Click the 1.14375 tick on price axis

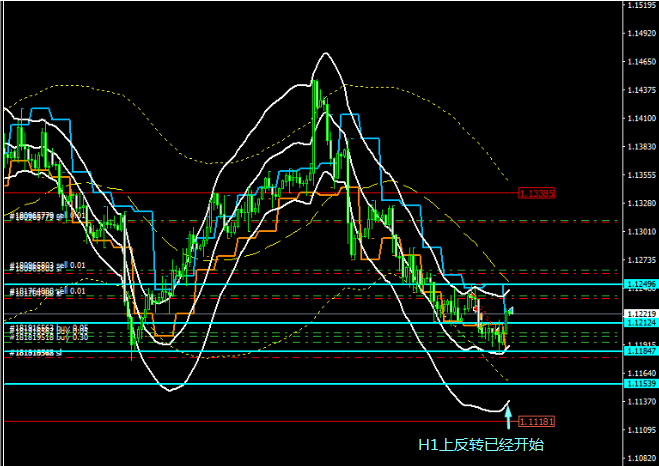pyautogui.click(x=640, y=90)
